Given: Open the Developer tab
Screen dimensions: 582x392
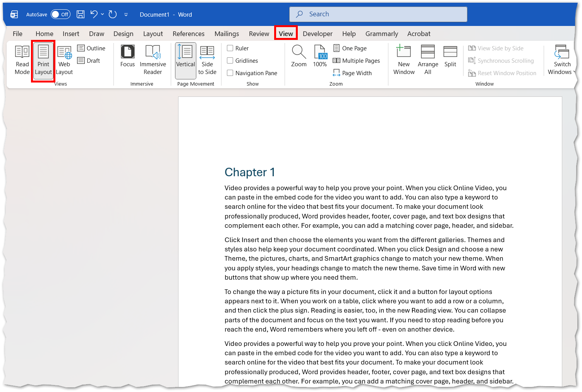Looking at the screenshot, I should click(x=318, y=34).
